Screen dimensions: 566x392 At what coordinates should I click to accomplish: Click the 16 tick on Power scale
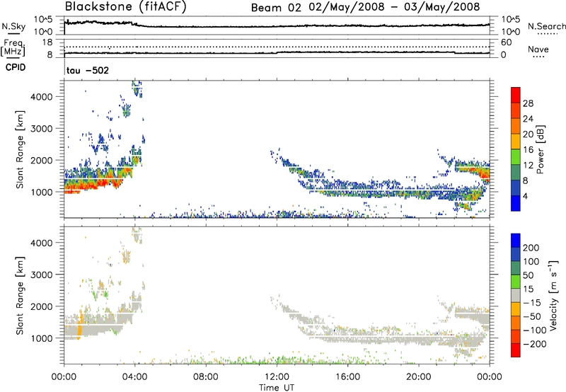click(528, 150)
